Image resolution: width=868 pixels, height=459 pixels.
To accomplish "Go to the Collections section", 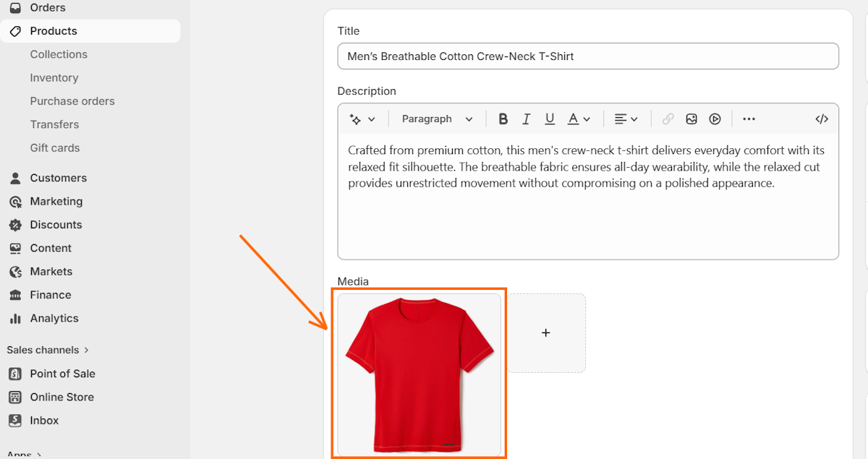I will [x=59, y=54].
